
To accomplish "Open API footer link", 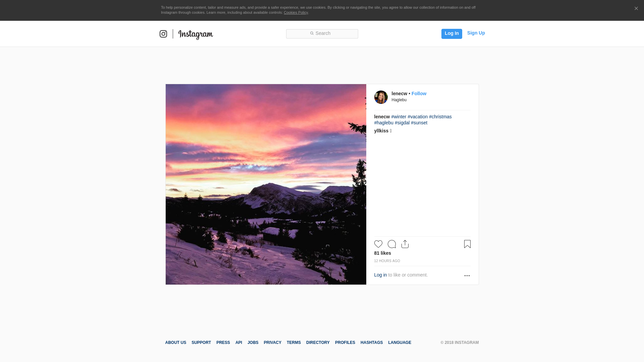I will (x=239, y=343).
